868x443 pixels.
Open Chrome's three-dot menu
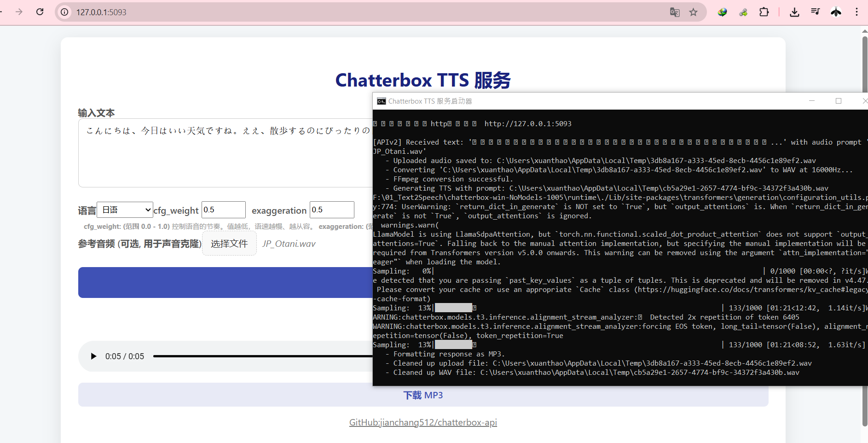(856, 12)
